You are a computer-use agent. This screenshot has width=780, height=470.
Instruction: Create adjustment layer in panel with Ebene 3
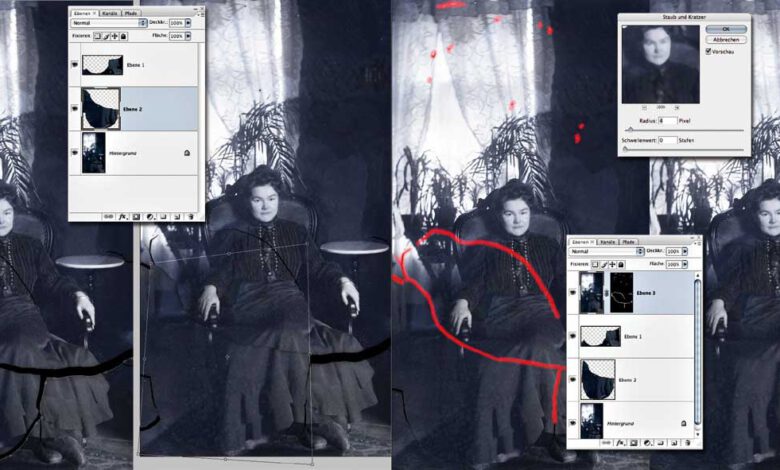[x=648, y=443]
